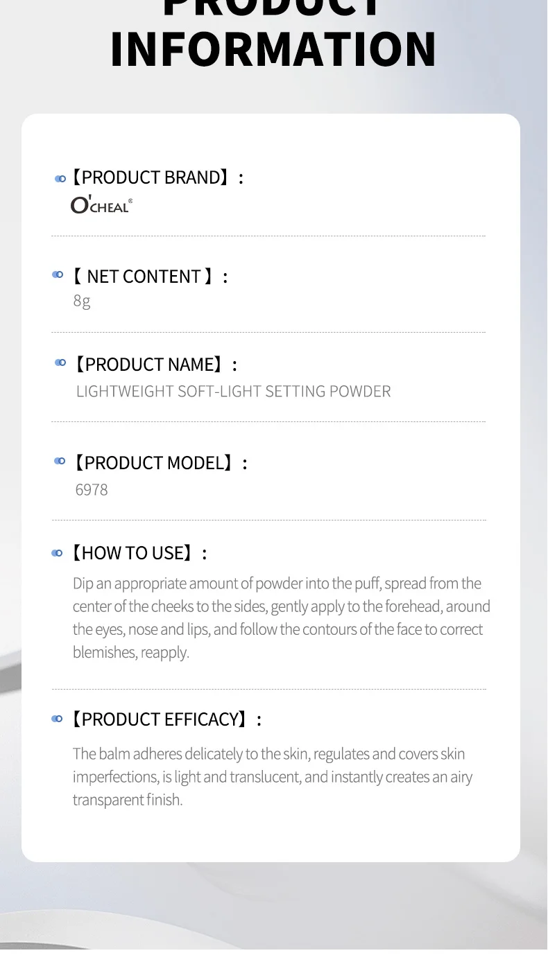Click the model number 6978
Screen dimensions: 548x980
(x=92, y=490)
